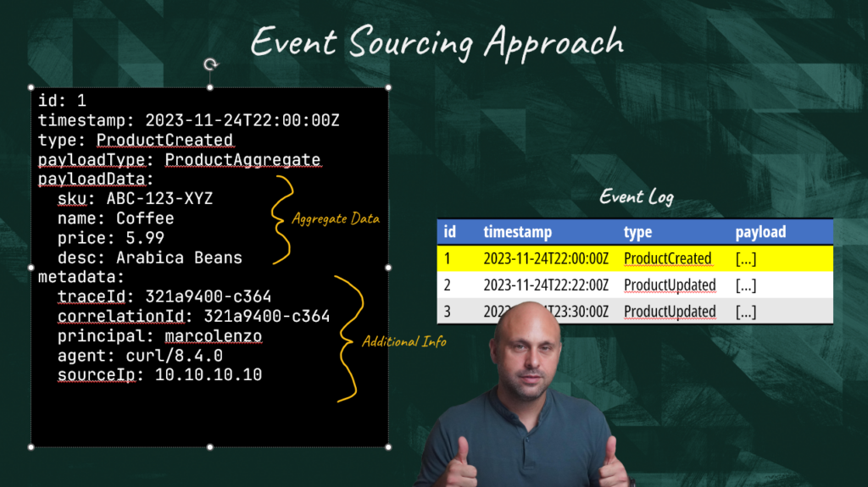Click the rotation handle above the text box
The width and height of the screenshot is (868, 487).
coord(210,64)
